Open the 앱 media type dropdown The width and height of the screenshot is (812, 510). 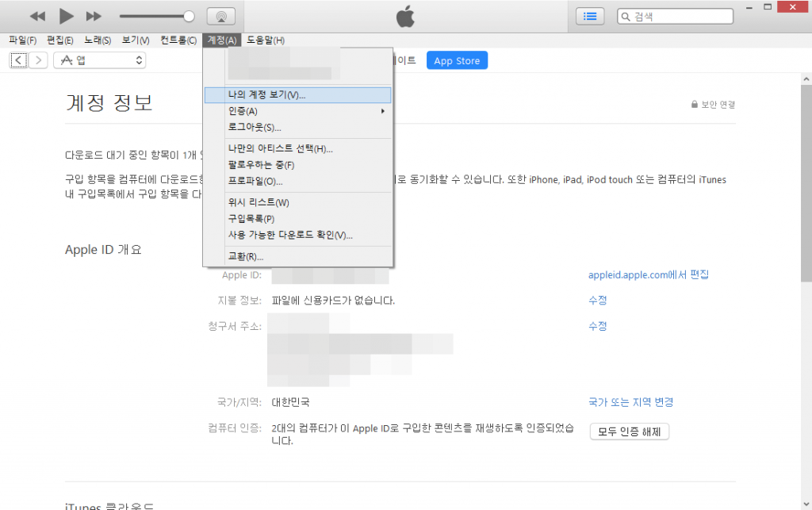pos(100,60)
